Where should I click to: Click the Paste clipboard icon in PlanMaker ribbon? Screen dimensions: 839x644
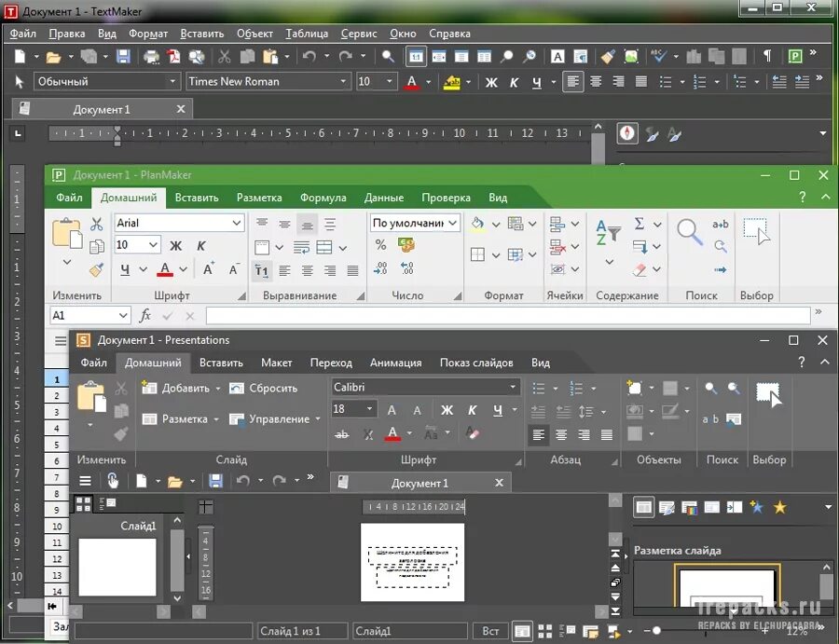66,233
